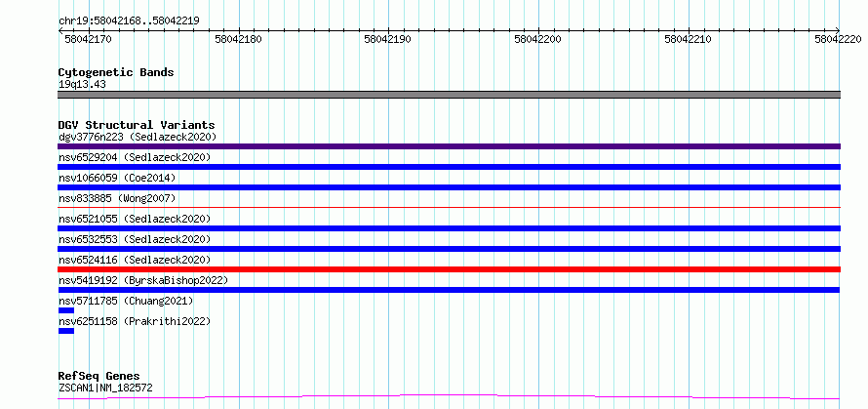
Task: Click ruler position label 58042190
Action: point(387,39)
